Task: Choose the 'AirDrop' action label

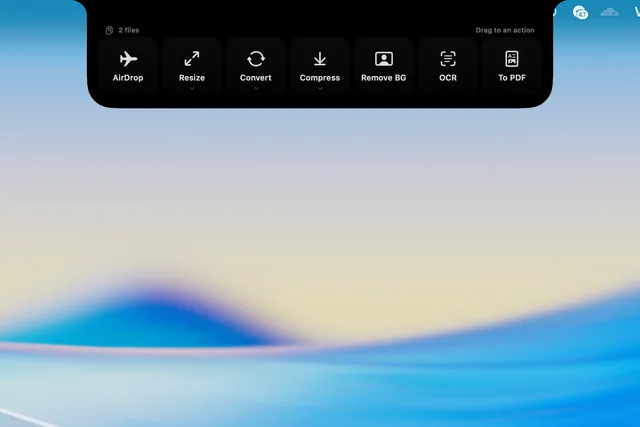Action: [x=128, y=78]
